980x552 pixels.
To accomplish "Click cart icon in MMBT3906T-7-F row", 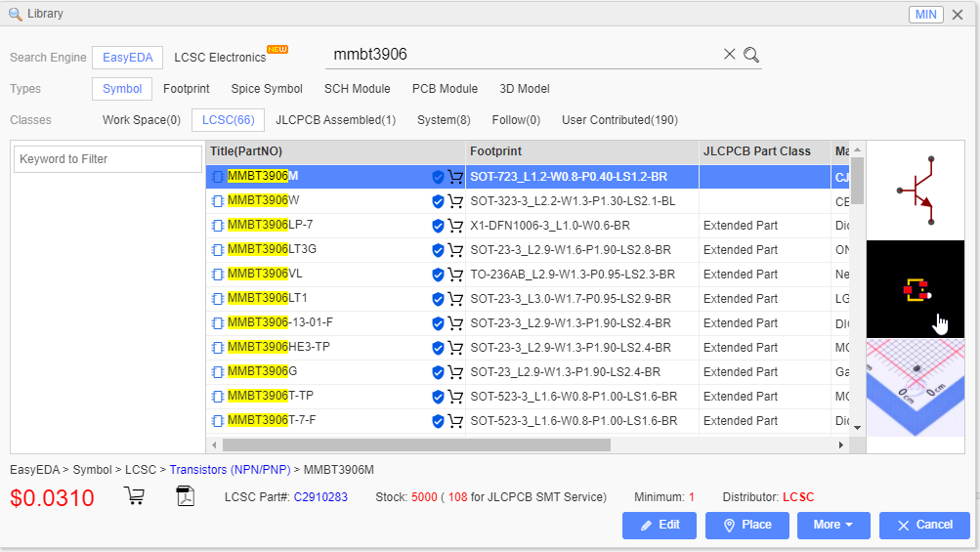I will click(455, 421).
